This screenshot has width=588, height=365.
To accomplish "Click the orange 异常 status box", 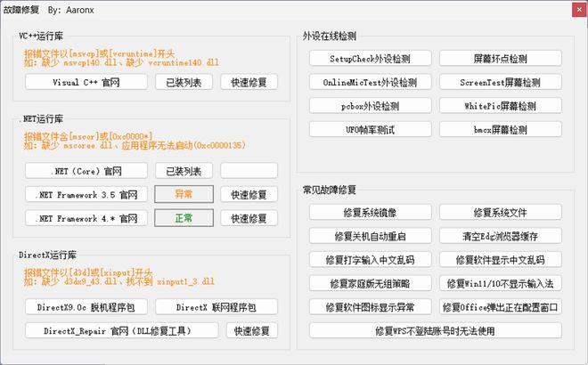I will tap(184, 194).
